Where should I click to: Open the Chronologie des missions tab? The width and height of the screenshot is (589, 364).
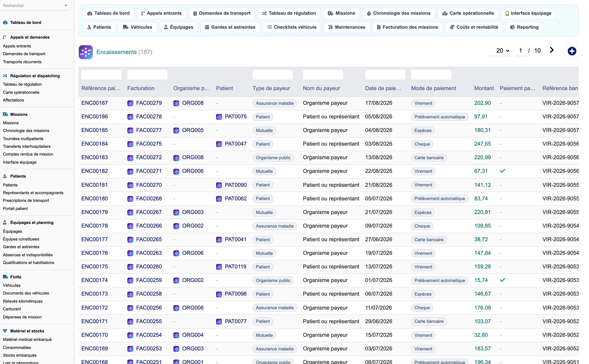398,13
